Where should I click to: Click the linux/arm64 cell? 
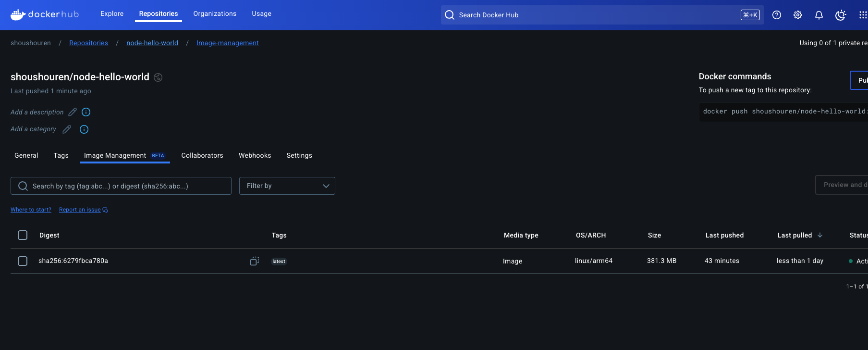click(x=594, y=261)
